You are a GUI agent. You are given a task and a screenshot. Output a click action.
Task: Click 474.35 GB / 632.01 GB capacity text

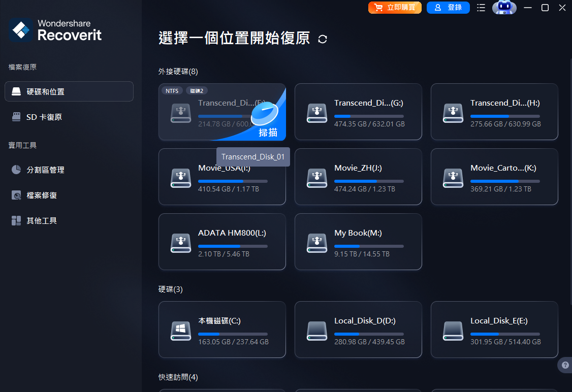click(x=369, y=124)
